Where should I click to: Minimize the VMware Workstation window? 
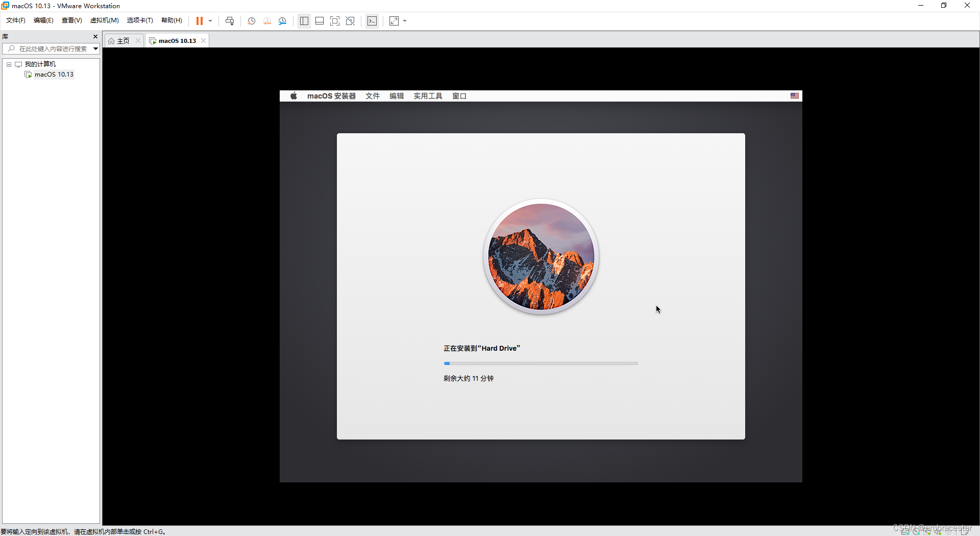tap(921, 6)
